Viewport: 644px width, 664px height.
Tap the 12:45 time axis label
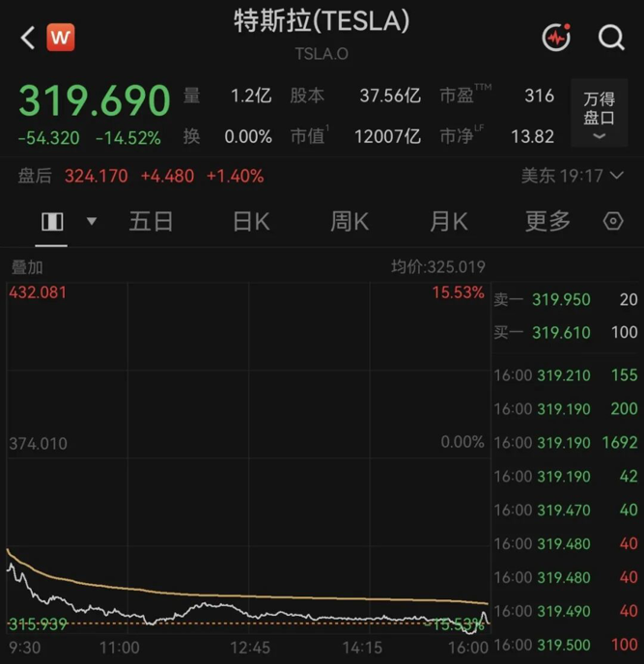(250, 648)
